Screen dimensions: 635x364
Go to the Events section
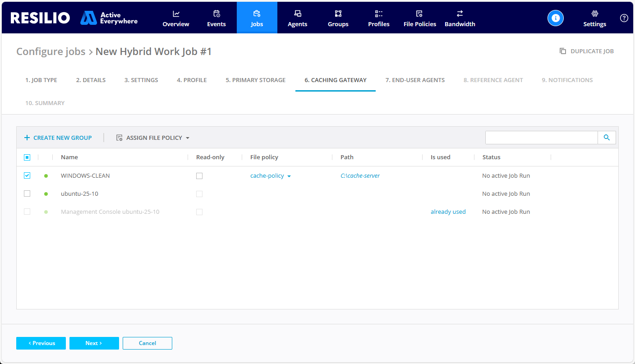tap(216, 18)
